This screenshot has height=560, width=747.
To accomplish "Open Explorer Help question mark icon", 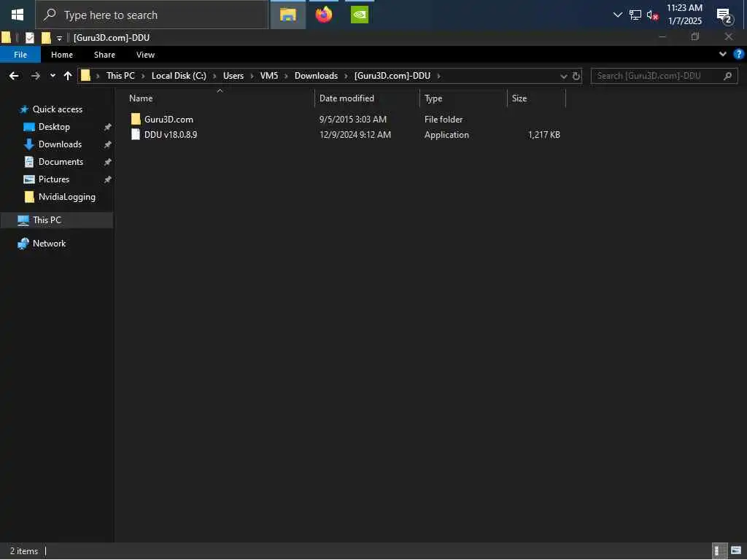I will tap(738, 54).
